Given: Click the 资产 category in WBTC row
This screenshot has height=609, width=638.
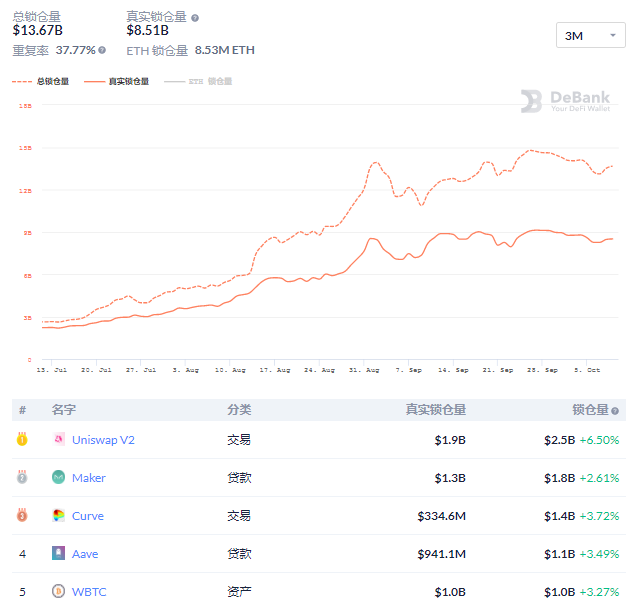Looking at the screenshot, I should pyautogui.click(x=239, y=592).
